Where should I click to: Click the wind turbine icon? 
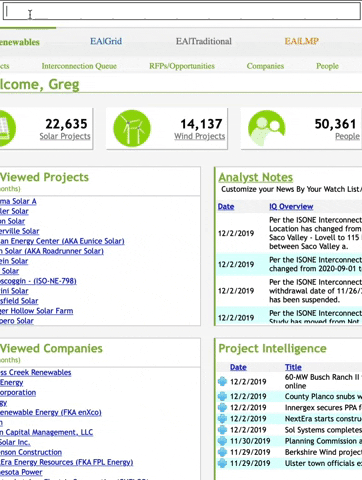click(x=132, y=128)
